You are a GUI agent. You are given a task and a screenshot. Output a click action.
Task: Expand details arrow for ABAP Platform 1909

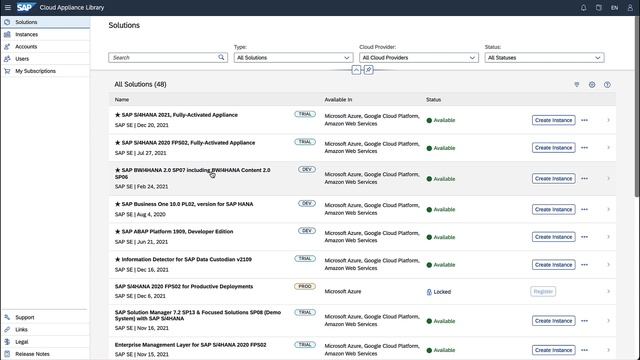(608, 237)
